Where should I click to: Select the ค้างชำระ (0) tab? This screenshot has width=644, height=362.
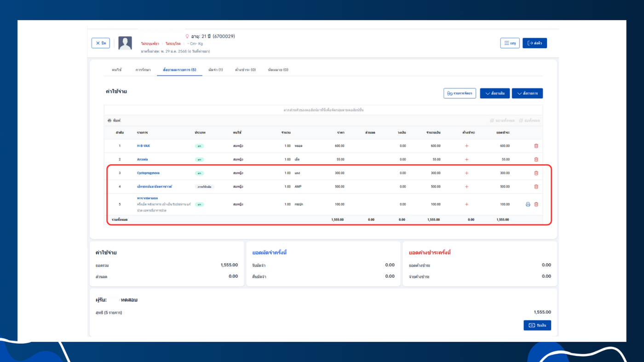click(x=245, y=70)
